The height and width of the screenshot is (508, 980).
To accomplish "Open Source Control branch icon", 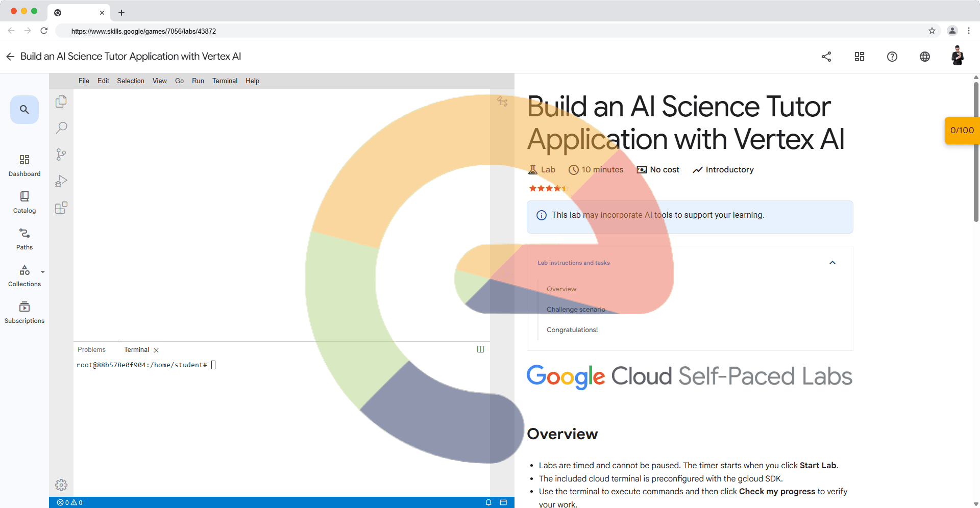I will coord(61,155).
